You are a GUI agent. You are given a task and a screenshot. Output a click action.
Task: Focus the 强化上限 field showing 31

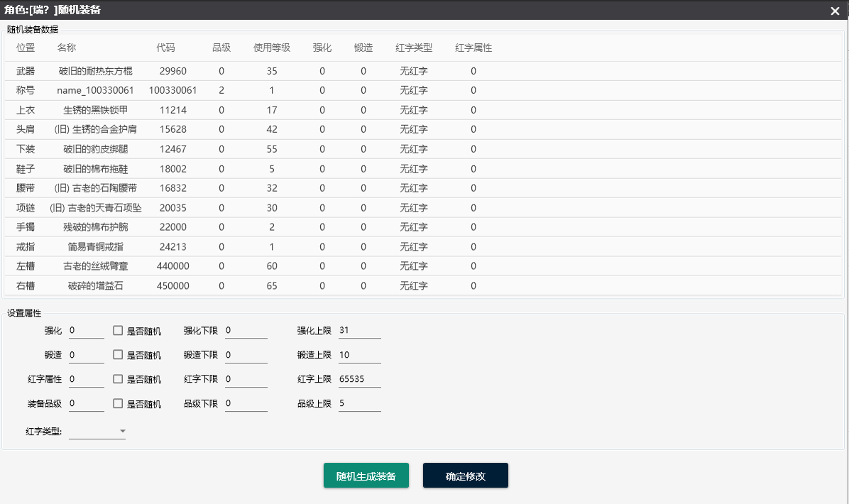pos(359,331)
